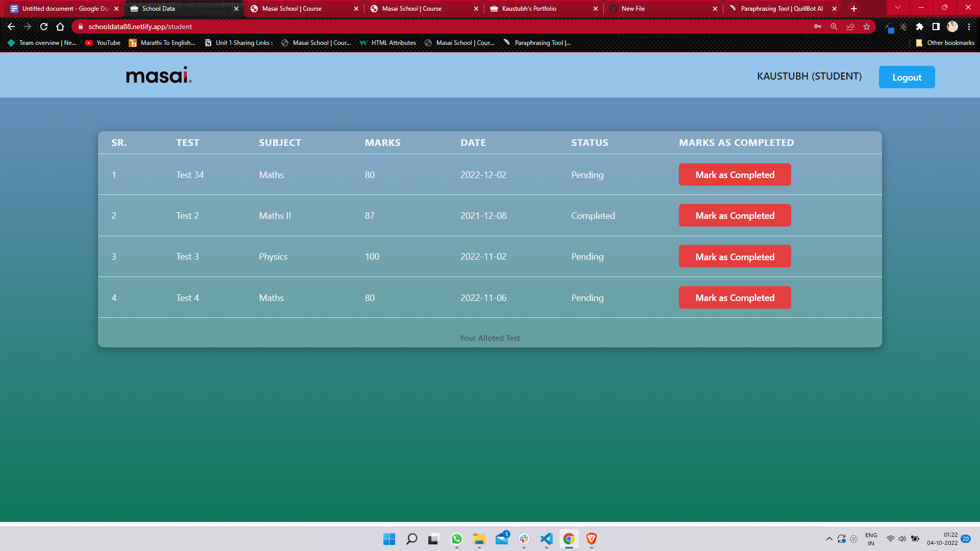Open the Extensions puzzle icon
Viewport: 980px width, 551px height.
(x=920, y=27)
